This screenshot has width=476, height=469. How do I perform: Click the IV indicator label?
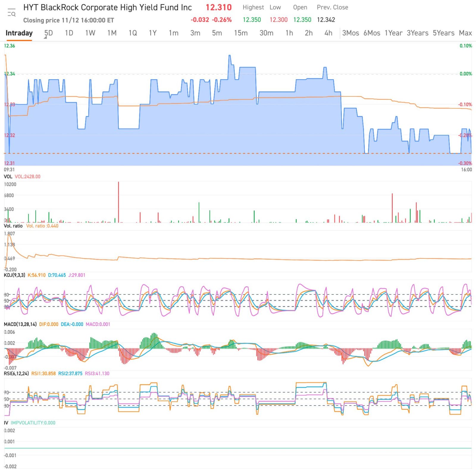[x=6, y=423]
